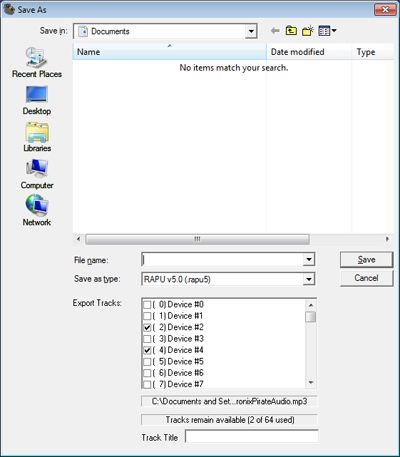400x457 pixels.
Task: Uncheck Device #4 track
Action: point(147,350)
